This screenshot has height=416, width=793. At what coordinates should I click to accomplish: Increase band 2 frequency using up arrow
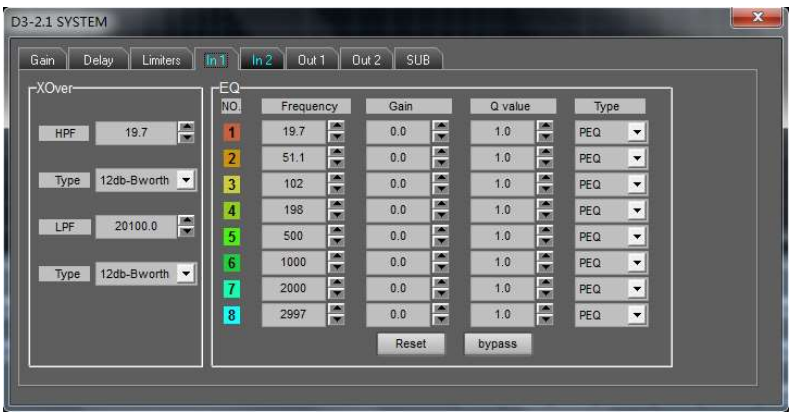336,152
